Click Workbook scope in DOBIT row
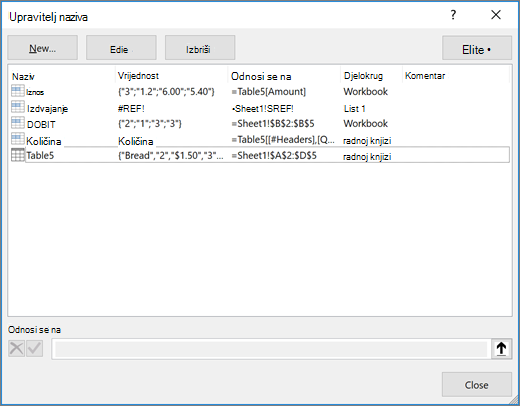The height and width of the screenshot is (406, 520). 366,123
